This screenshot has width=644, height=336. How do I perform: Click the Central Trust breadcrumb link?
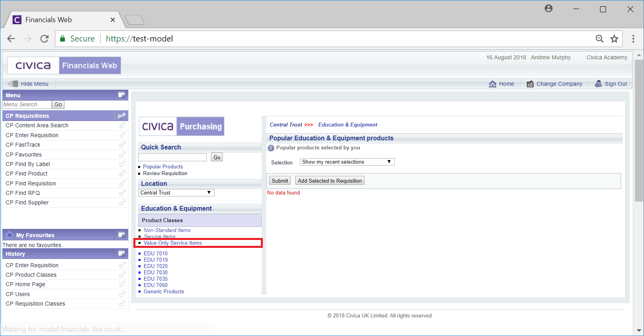[x=286, y=125]
